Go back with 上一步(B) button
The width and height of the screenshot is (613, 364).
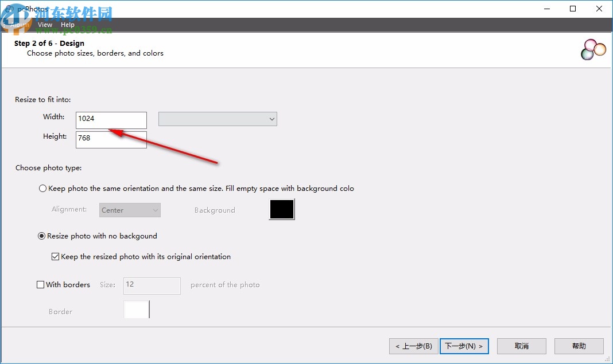click(414, 346)
